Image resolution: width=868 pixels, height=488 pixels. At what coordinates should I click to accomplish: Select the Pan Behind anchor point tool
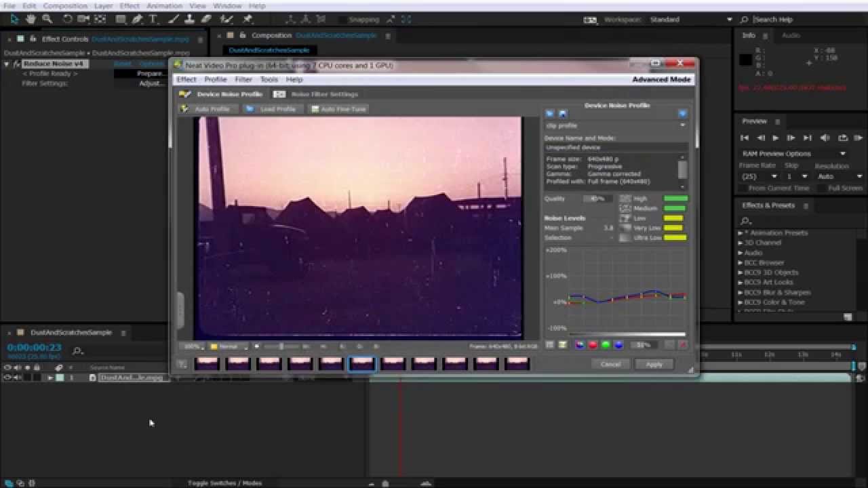click(x=101, y=19)
